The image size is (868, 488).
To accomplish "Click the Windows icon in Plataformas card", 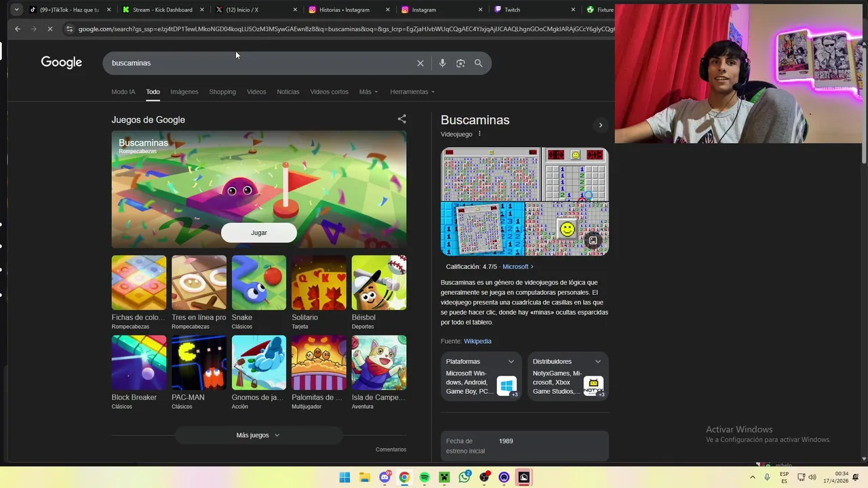I will click(x=507, y=386).
